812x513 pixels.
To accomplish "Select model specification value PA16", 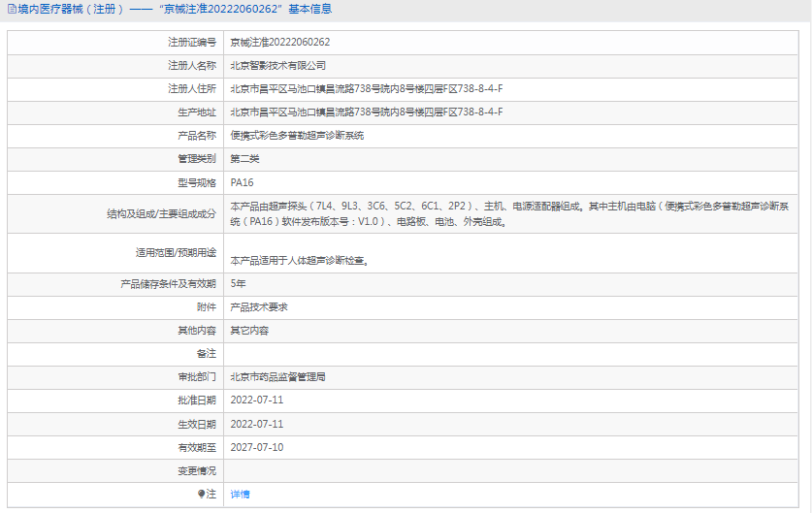I will [242, 182].
